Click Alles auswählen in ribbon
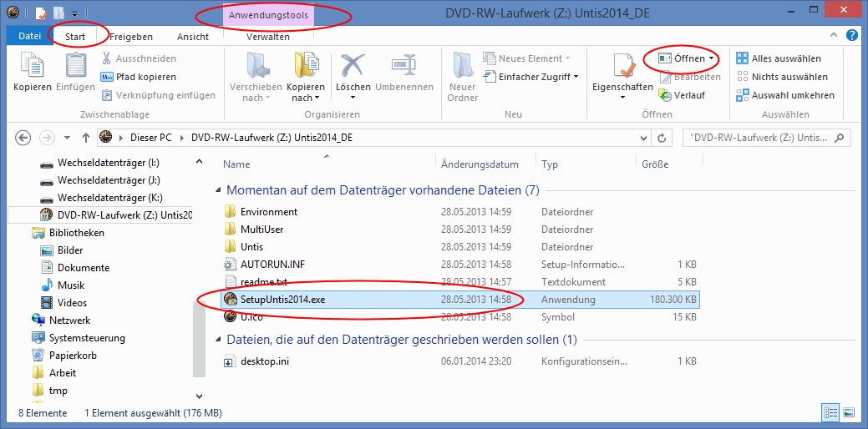Image resolution: width=868 pixels, height=429 pixels. point(779,58)
